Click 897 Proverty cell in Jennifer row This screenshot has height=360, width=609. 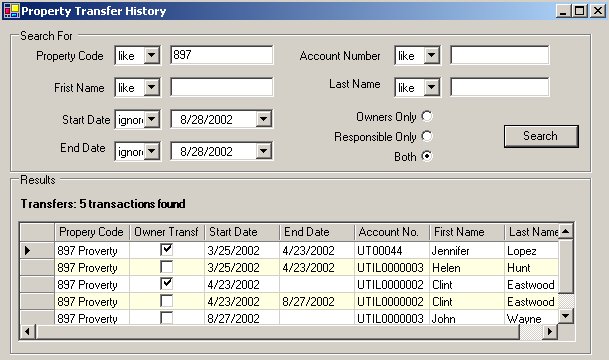(92, 250)
